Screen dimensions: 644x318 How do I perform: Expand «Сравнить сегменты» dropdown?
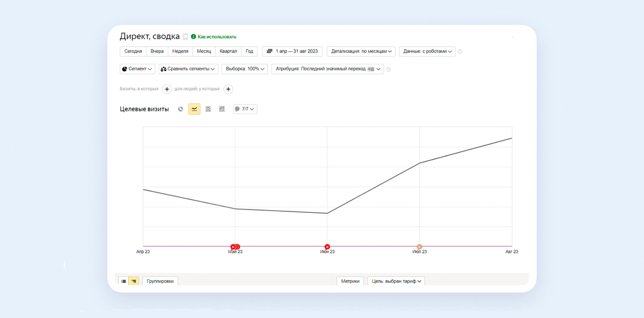pyautogui.click(x=188, y=69)
